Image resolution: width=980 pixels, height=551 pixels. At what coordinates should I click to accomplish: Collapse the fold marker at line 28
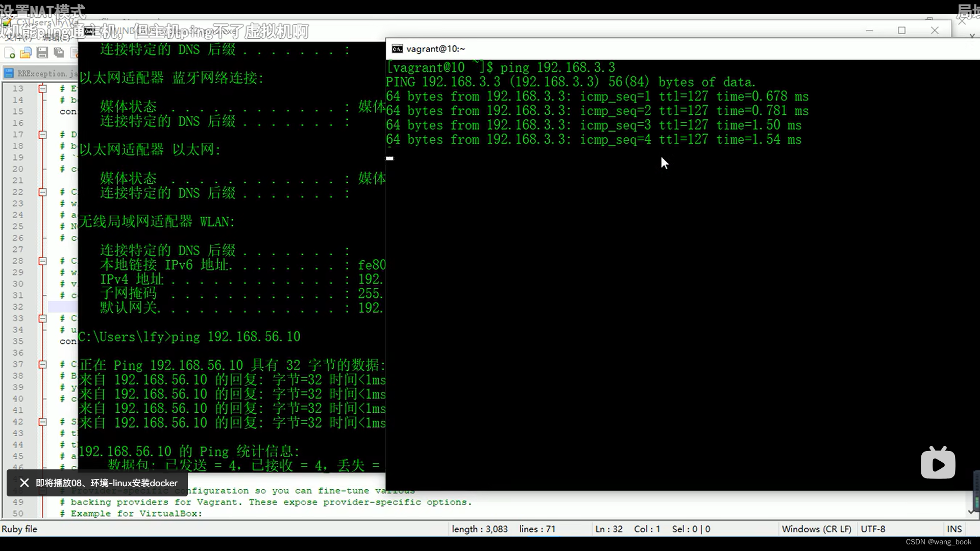[43, 261]
